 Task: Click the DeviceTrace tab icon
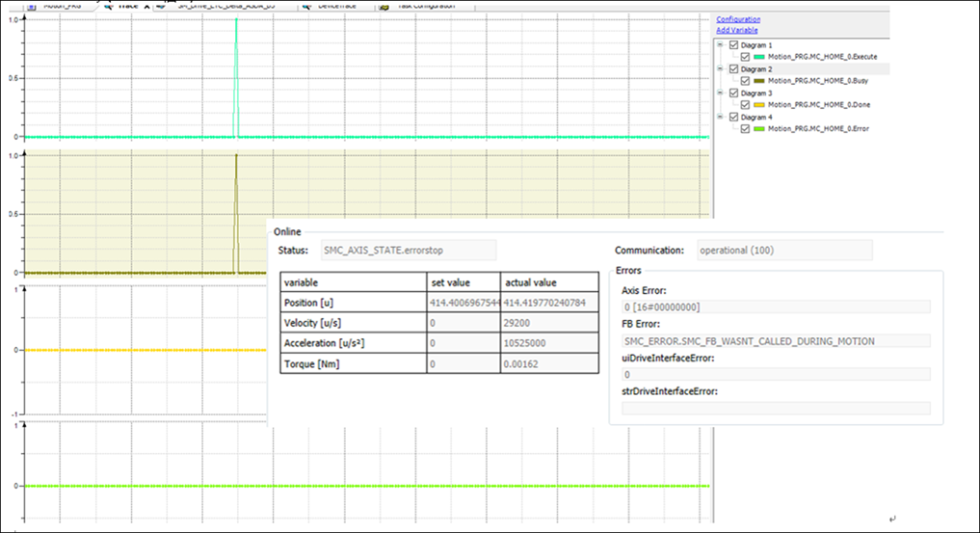pyautogui.click(x=305, y=6)
